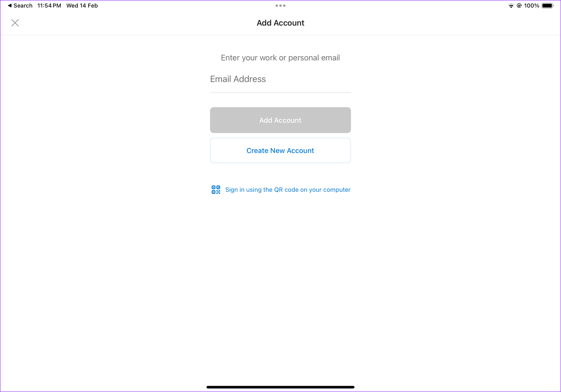Dismiss the Add Account screen
This screenshot has width=561, height=392.
pos(15,23)
